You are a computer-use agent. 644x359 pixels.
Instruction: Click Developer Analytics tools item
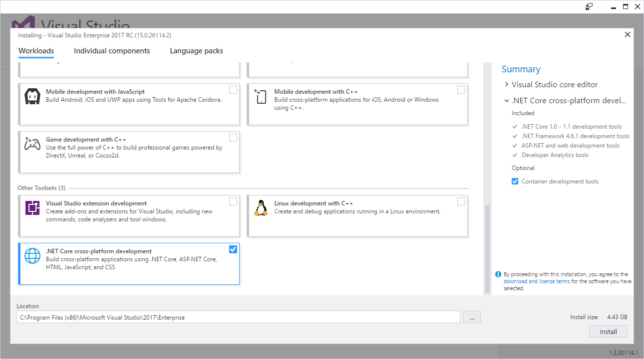click(555, 155)
